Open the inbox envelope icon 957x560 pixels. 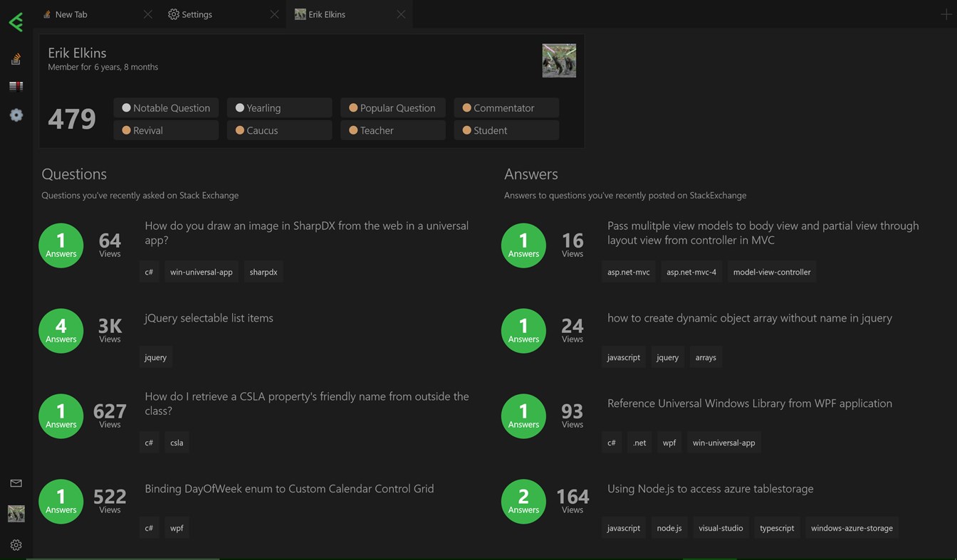tap(16, 483)
